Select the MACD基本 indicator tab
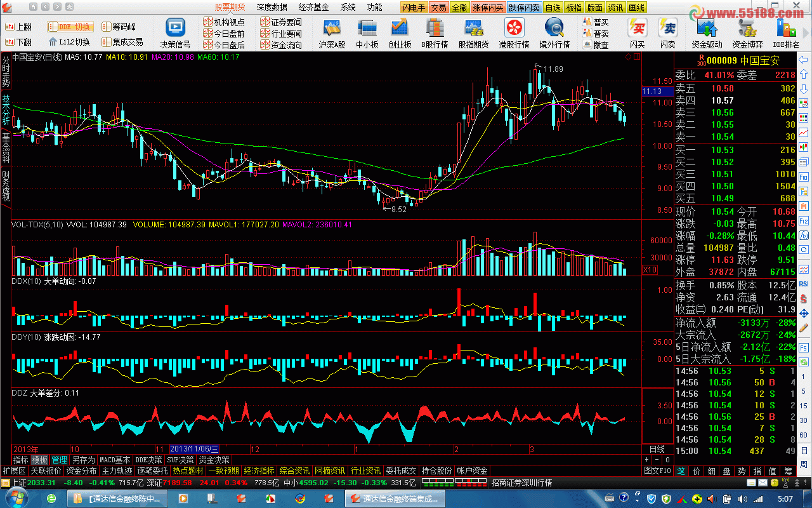Image resolution: width=812 pixels, height=508 pixels. [115, 459]
